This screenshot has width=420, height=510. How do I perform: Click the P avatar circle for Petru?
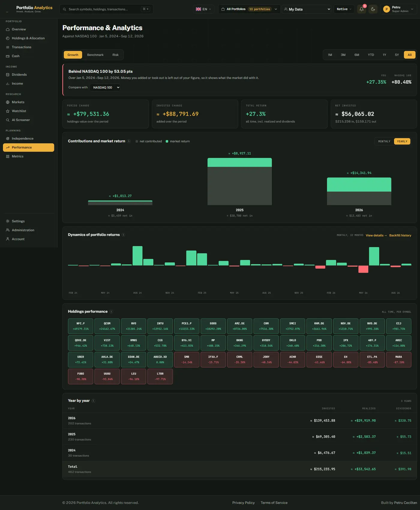(386, 9)
